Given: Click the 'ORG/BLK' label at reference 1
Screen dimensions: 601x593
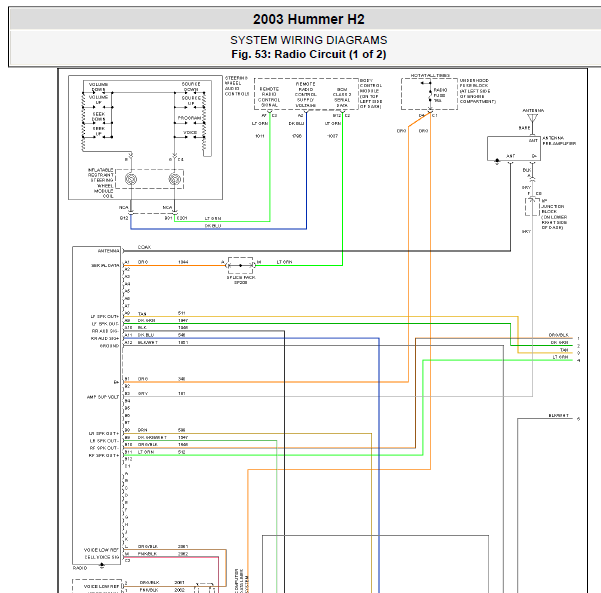Looking at the screenshot, I should click(558, 335).
